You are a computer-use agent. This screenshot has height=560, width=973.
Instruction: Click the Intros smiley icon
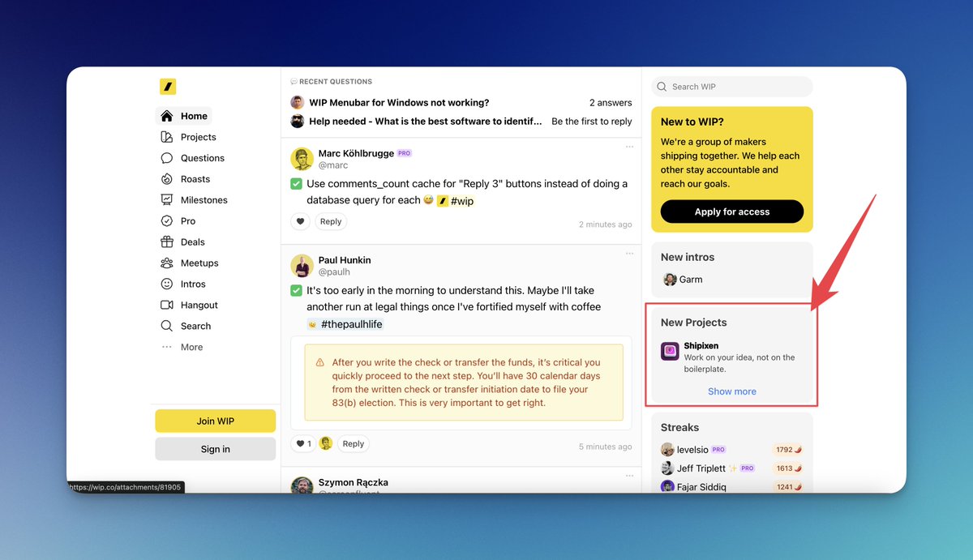[x=167, y=284]
